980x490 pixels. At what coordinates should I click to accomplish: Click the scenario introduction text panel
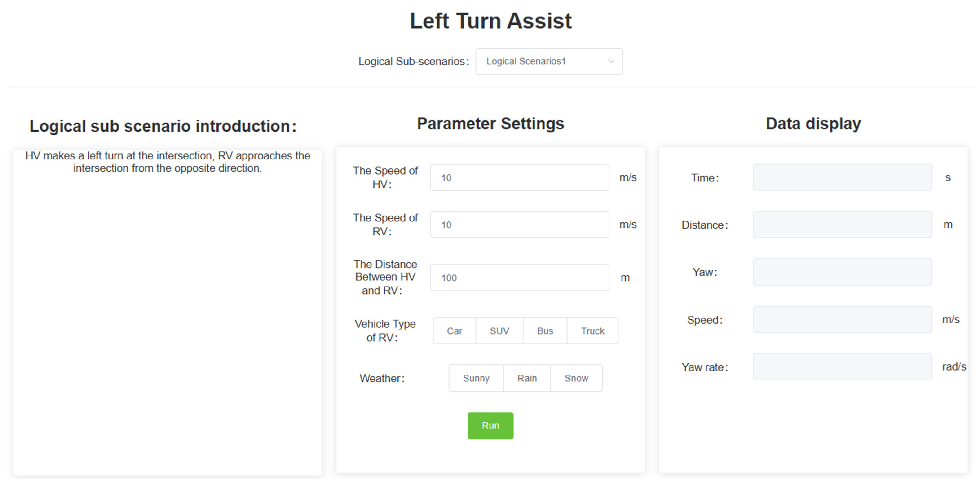(x=168, y=312)
